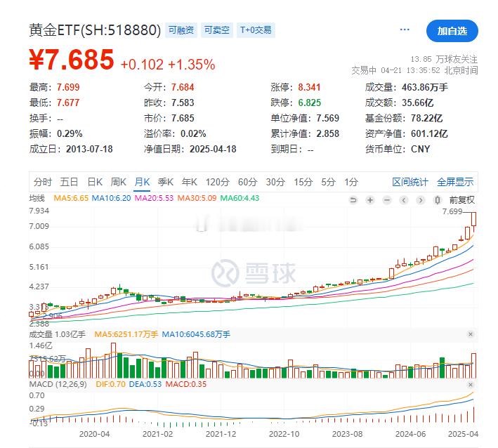Viewport: 498px width, 448px height.
Task: Open the three-dot more options menu
Action: pyautogui.click(x=405, y=30)
